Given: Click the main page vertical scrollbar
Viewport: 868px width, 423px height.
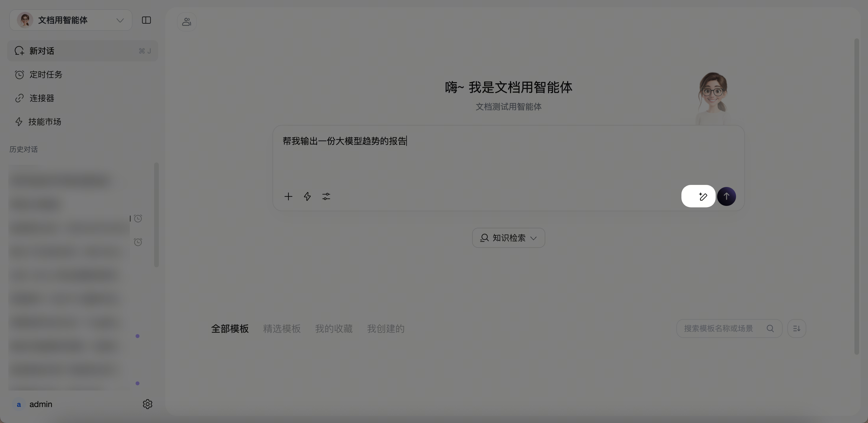Looking at the screenshot, I should [856, 196].
